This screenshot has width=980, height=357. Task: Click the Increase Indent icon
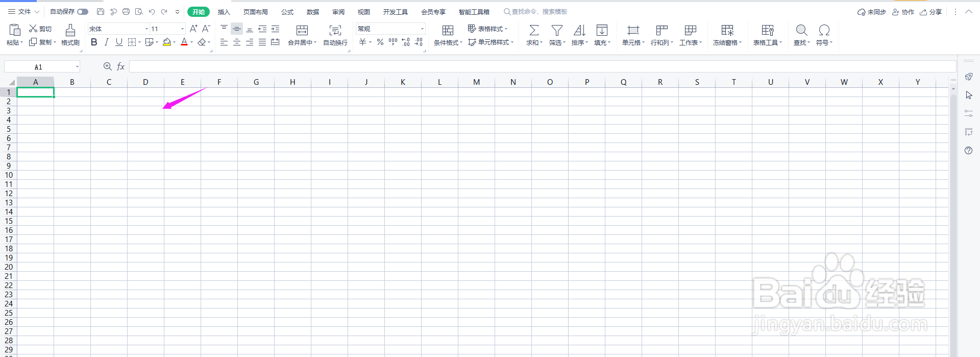tap(275, 29)
